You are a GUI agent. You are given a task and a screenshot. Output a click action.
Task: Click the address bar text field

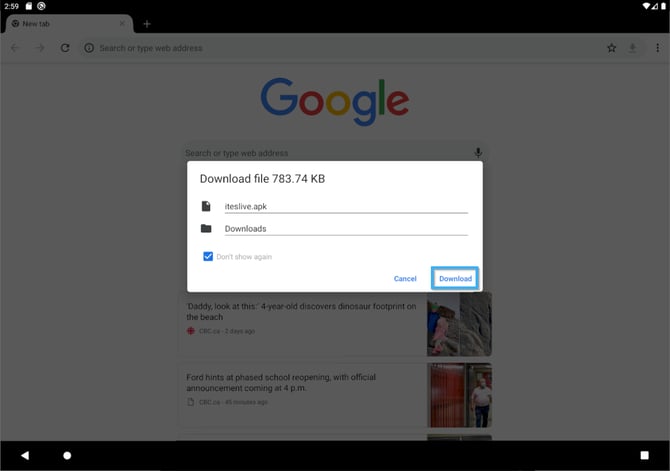click(x=342, y=48)
